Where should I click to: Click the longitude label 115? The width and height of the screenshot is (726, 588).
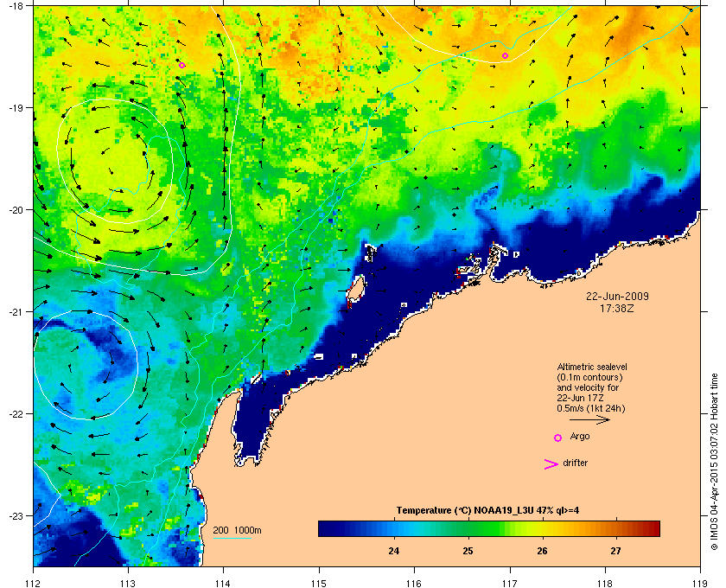point(319,583)
